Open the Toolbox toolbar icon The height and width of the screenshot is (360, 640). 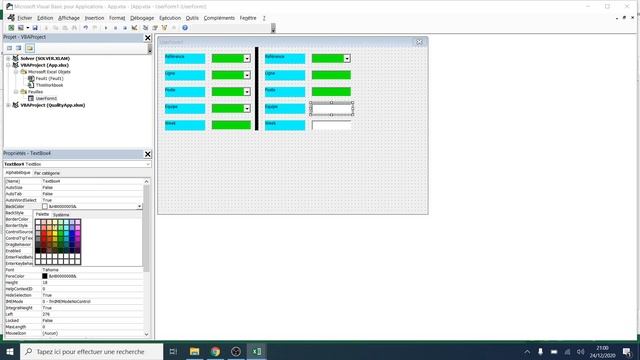click(x=174, y=28)
